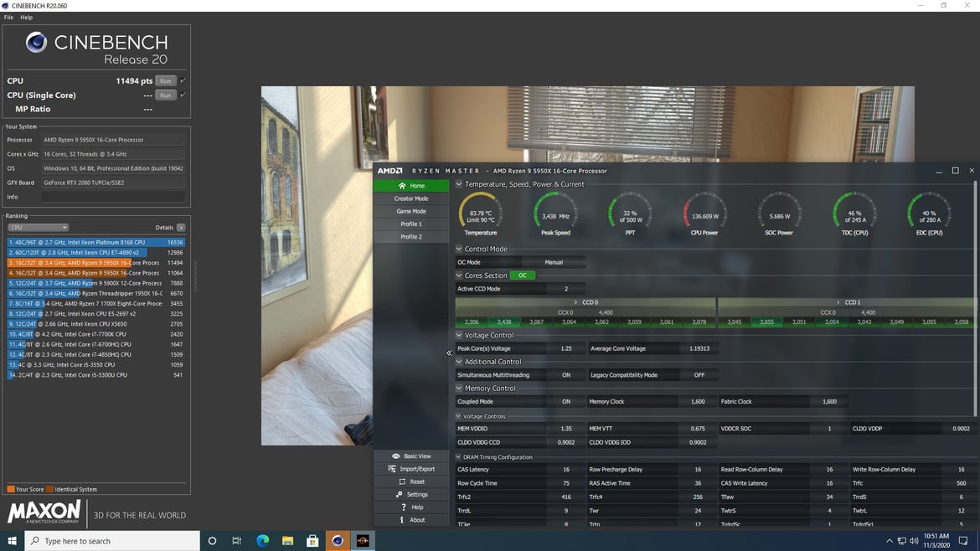Collapse the Memory Control section
The width and height of the screenshot is (980, 551).
[x=459, y=388]
